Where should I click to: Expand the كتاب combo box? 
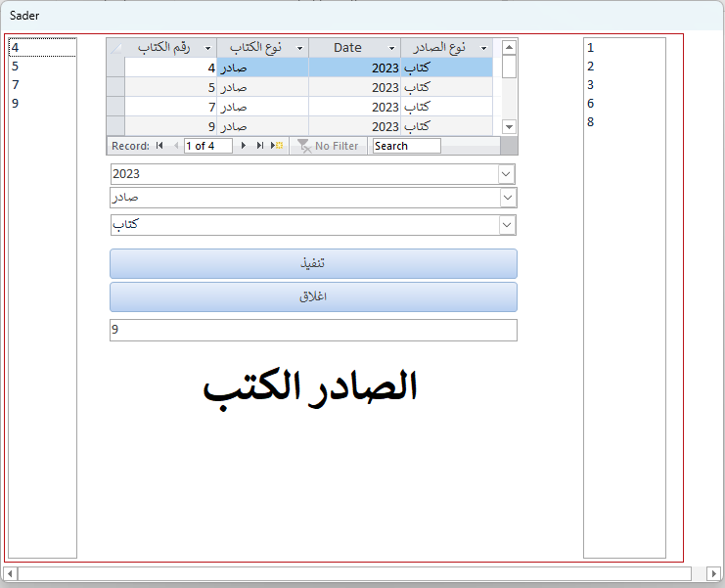tap(507, 225)
